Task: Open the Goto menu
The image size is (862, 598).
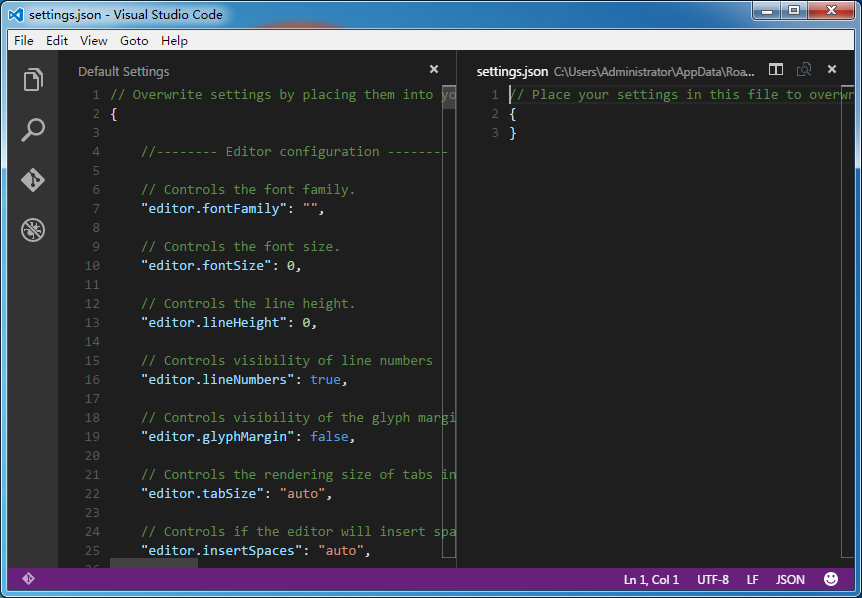Action: coord(134,41)
